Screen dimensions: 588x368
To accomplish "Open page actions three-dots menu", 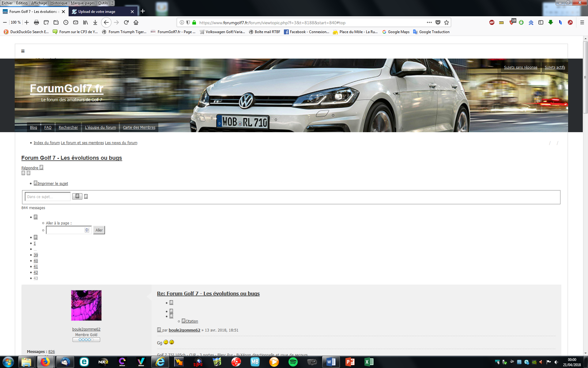I will pyautogui.click(x=429, y=22).
